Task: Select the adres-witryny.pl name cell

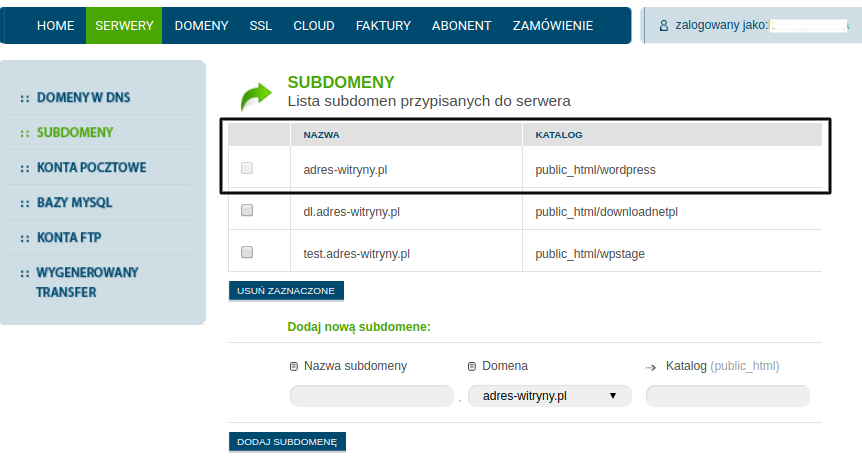Action: [x=345, y=170]
